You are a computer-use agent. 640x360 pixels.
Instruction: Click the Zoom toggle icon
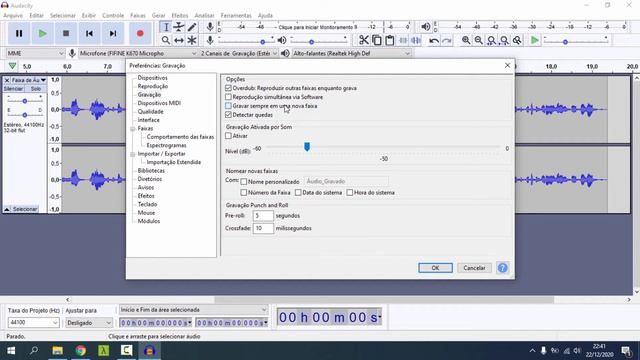tap(517, 40)
